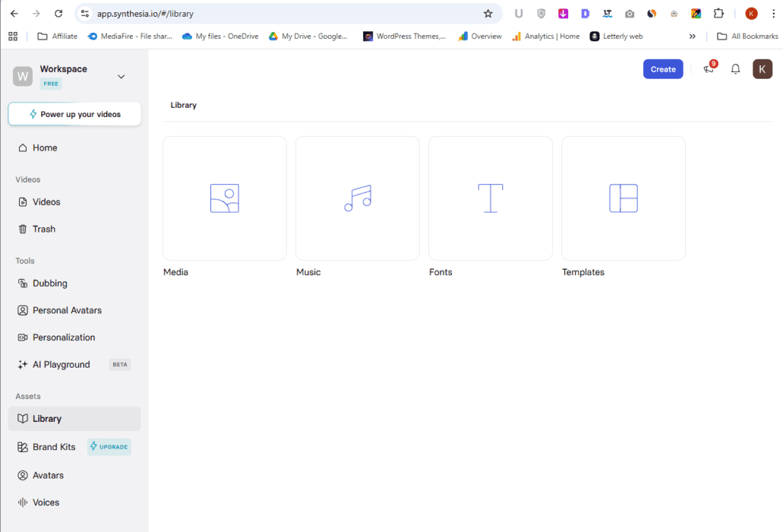Open My Drive - Google bookmark
This screenshot has width=783, height=532.
308,36
